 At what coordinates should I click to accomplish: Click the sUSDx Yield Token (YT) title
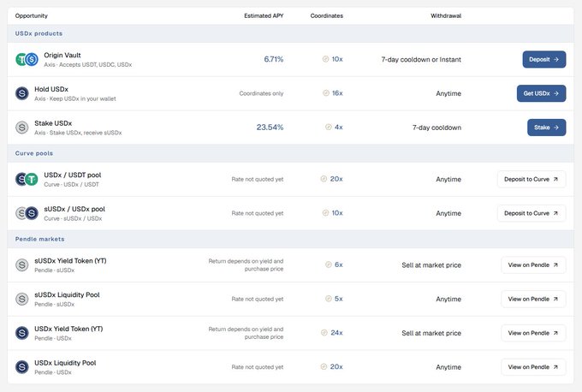pyautogui.click(x=70, y=261)
